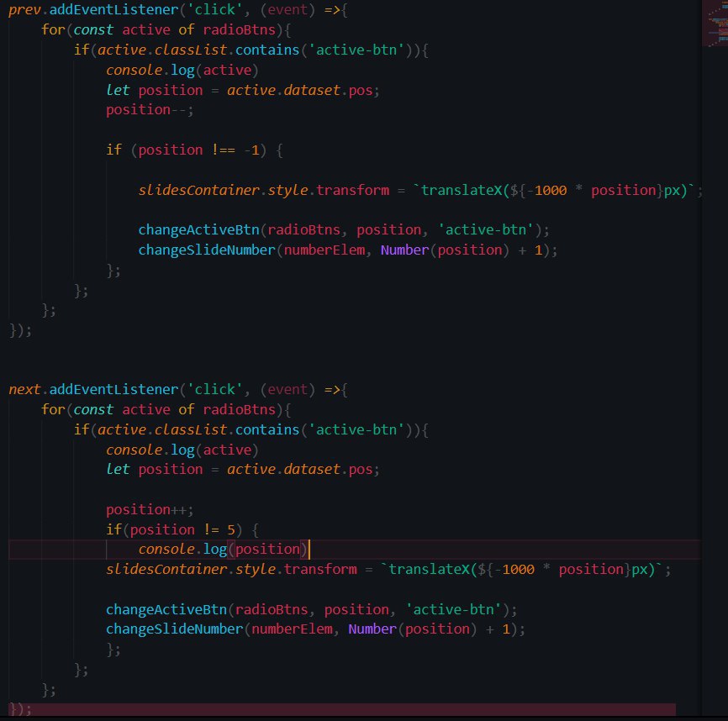Click 'contains' method in the next handler
The image size is (728, 721).
[x=267, y=429]
